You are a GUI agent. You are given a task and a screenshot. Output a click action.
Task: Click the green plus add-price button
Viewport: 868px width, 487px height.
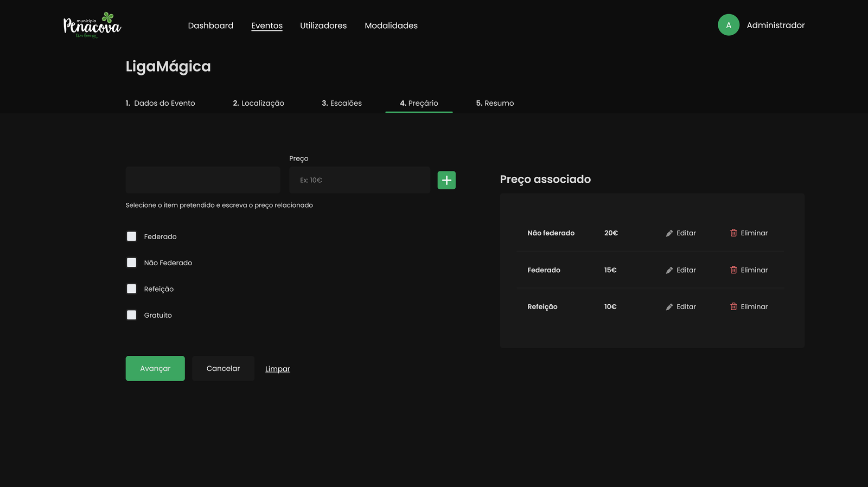click(x=446, y=180)
